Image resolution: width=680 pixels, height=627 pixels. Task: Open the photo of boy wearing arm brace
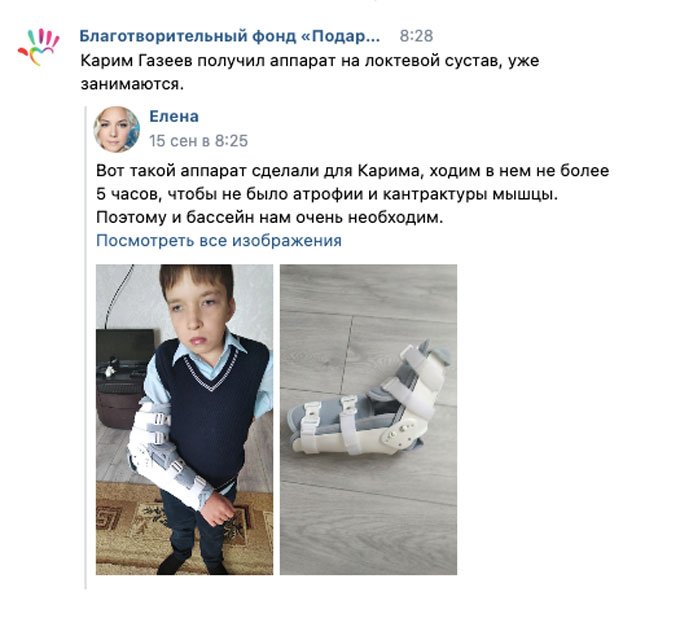[184, 419]
